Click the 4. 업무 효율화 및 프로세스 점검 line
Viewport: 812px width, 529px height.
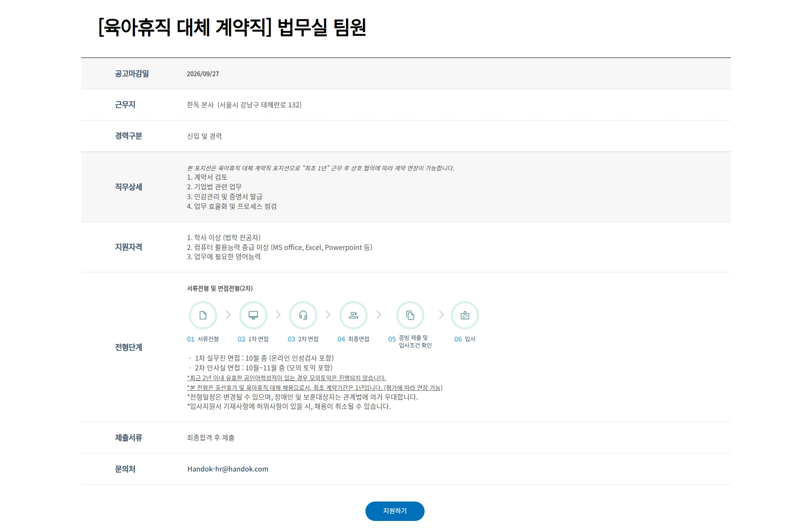(232, 206)
